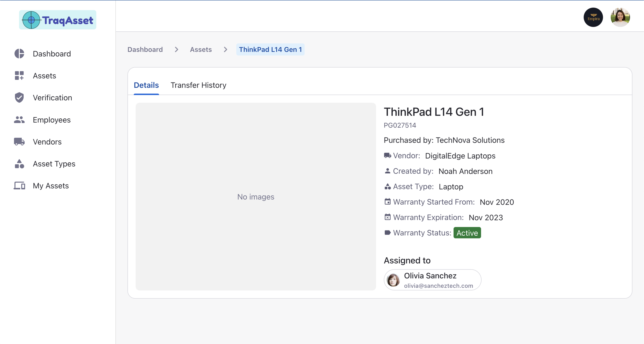Click calendar icon beside Warranty Expiration

tap(388, 217)
